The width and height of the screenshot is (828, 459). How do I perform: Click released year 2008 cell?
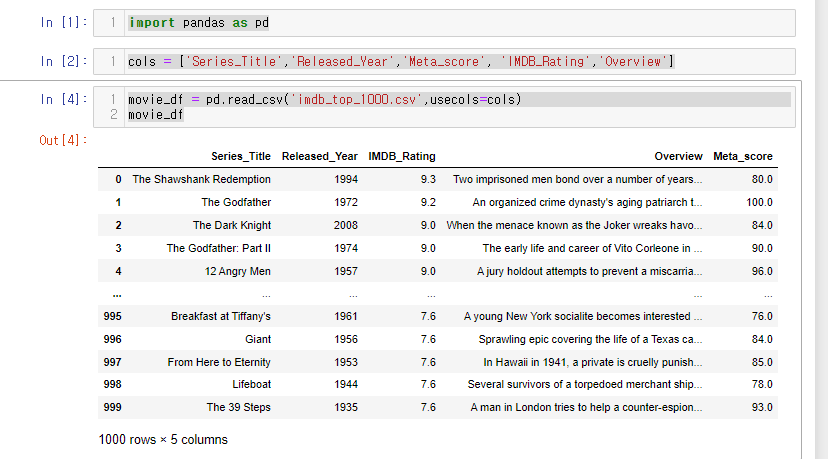pos(346,226)
